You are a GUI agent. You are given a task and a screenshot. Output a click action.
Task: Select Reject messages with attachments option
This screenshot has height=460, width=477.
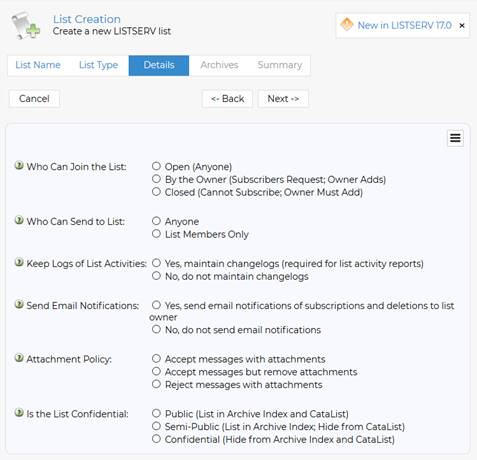[x=156, y=384]
